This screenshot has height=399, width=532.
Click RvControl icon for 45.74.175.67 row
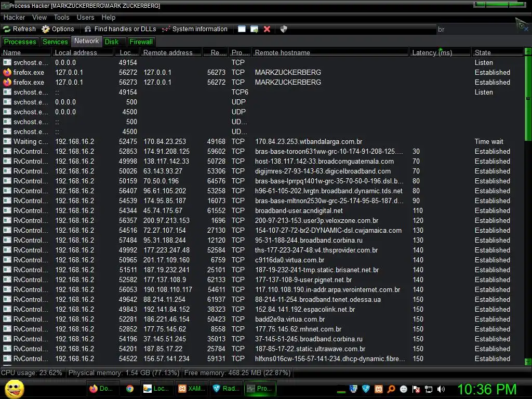[x=7, y=210]
